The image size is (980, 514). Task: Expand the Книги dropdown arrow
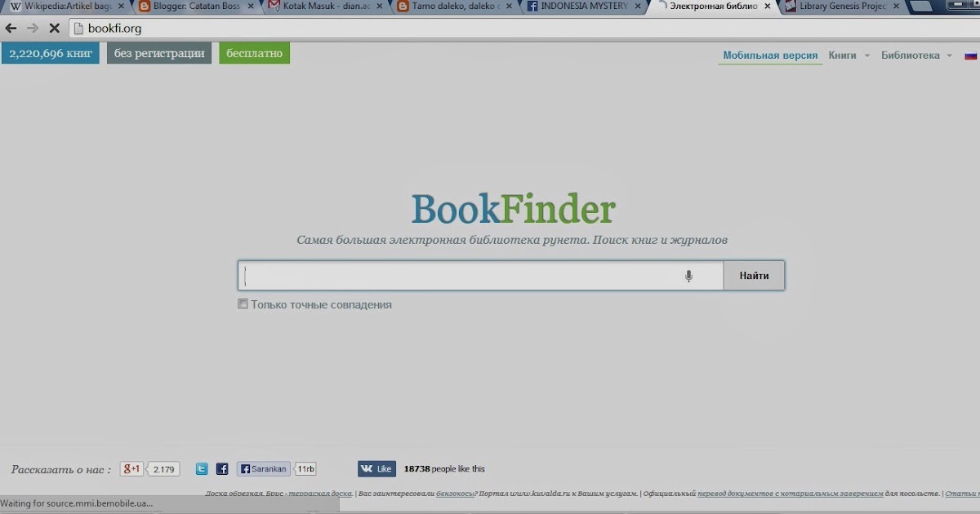(867, 56)
